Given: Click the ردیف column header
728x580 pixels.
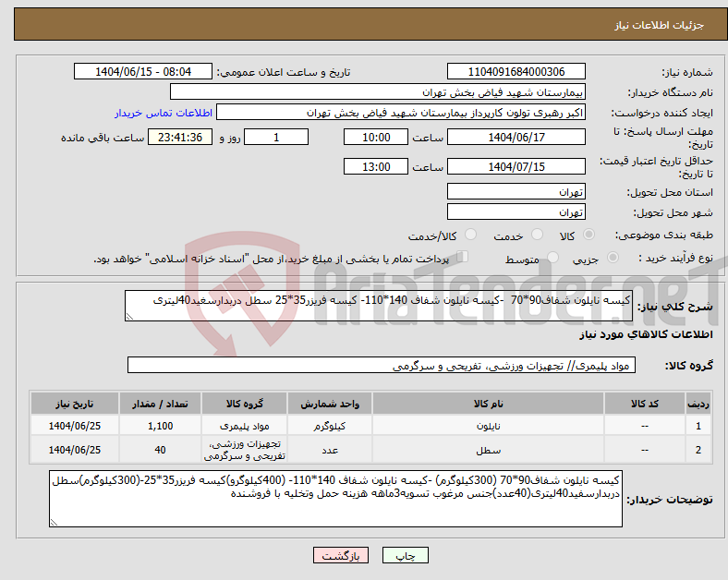Looking at the screenshot, I should point(698,404).
